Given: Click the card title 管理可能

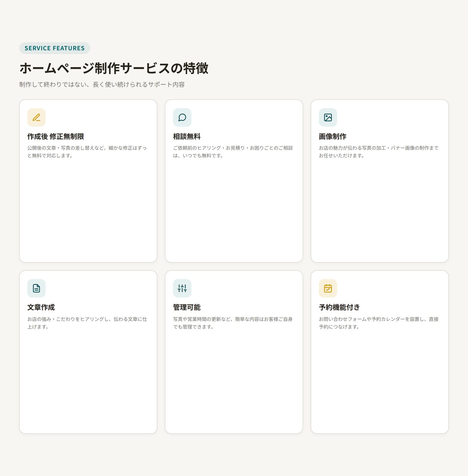Looking at the screenshot, I should [x=187, y=307].
